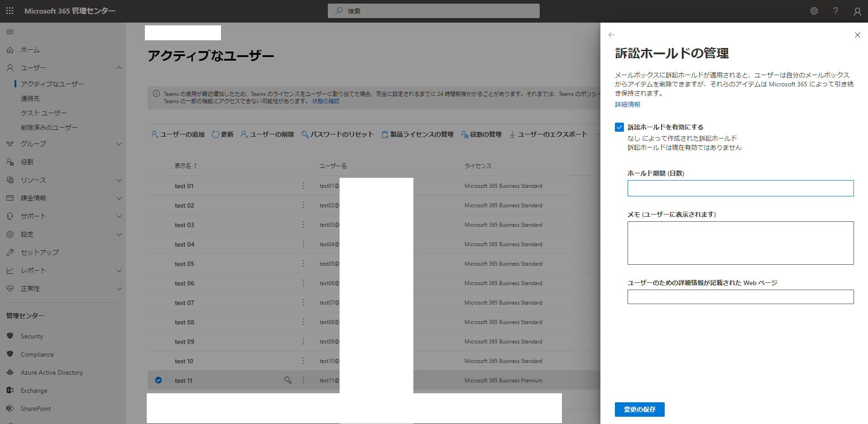Expand the サポート navigation section
This screenshot has width=868, height=424.
coord(119,216)
